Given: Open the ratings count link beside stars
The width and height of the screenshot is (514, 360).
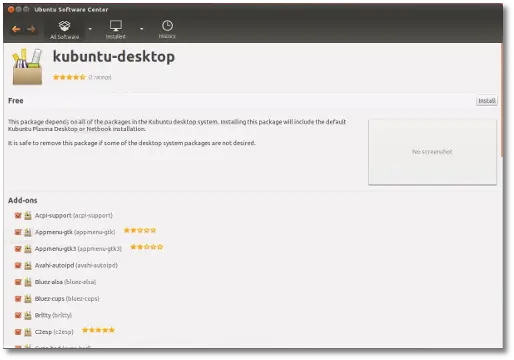Looking at the screenshot, I should coord(100,77).
